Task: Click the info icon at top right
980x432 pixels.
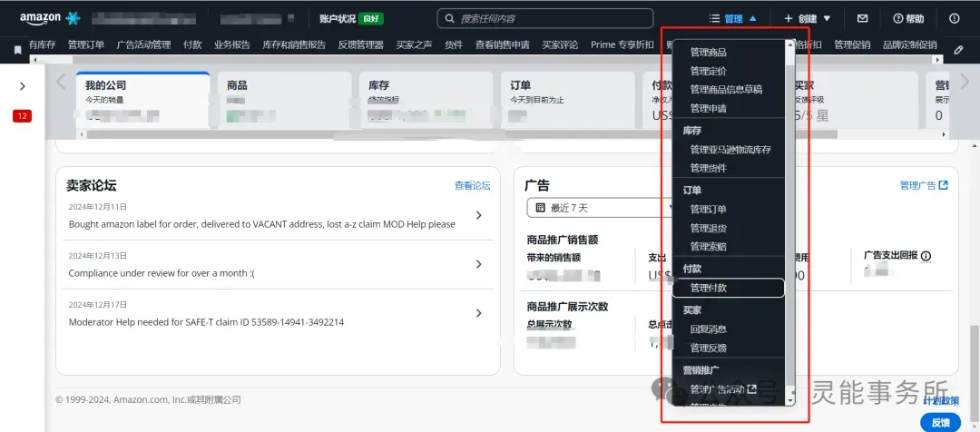Action: [x=955, y=19]
